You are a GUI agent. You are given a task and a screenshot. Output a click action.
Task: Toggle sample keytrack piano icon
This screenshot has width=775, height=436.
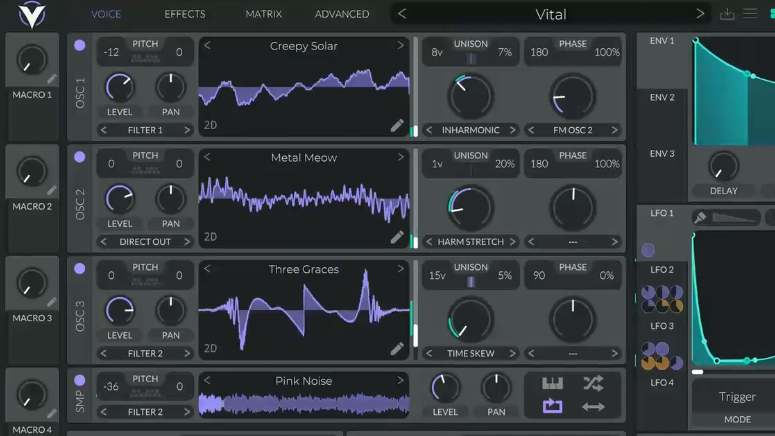(553, 383)
